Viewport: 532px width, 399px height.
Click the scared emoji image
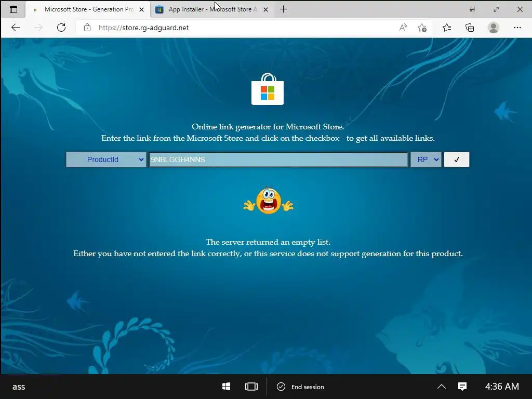tap(269, 201)
